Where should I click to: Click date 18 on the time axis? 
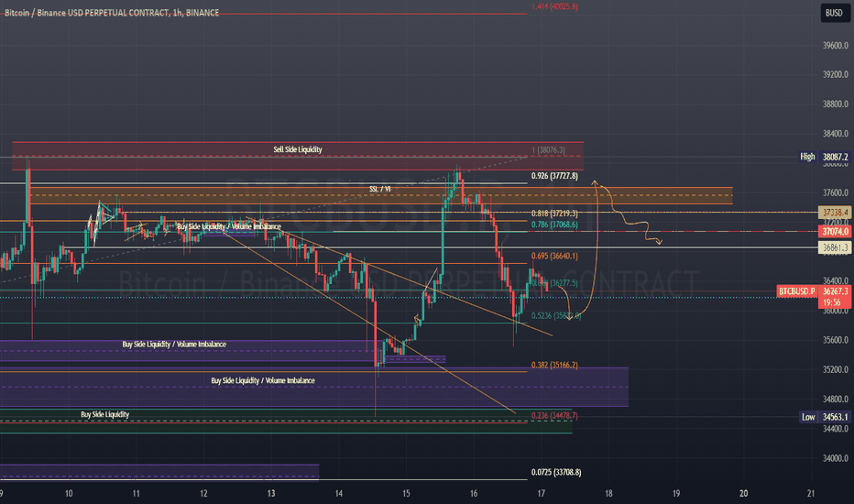pos(608,494)
